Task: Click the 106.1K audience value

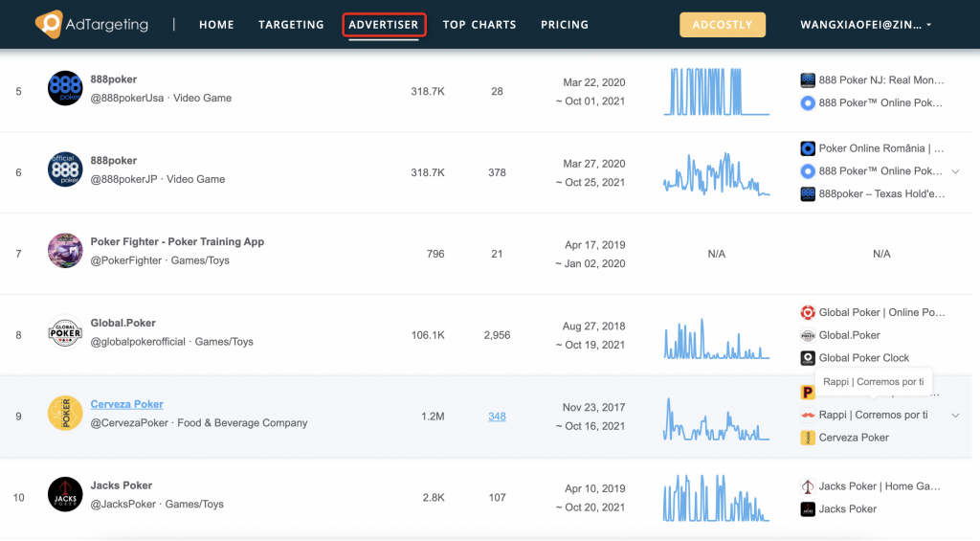Action: [428, 335]
